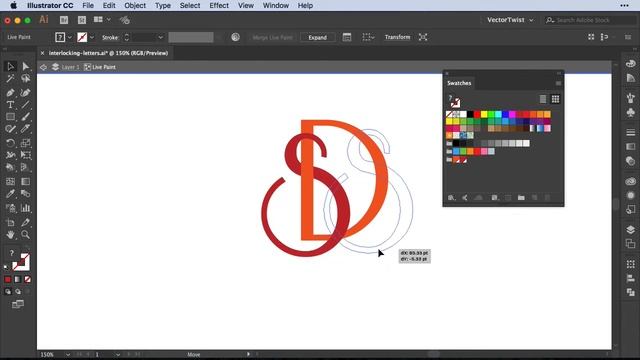640x360 pixels.
Task: Select the Pen tool
Action: tap(10, 93)
